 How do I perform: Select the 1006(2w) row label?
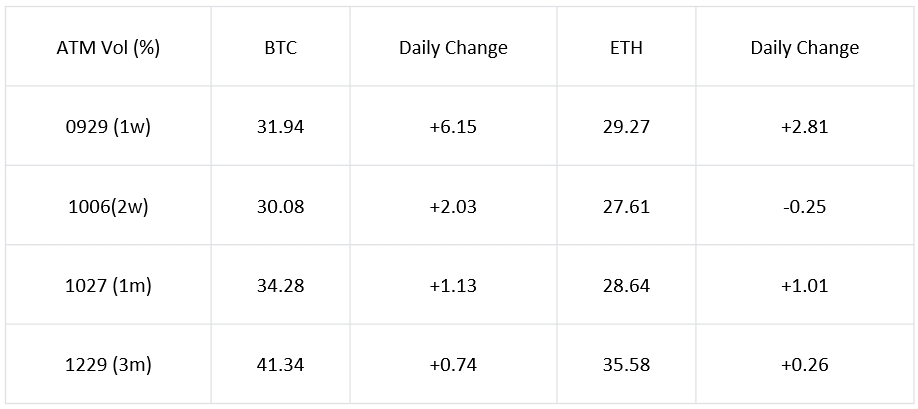108,206
